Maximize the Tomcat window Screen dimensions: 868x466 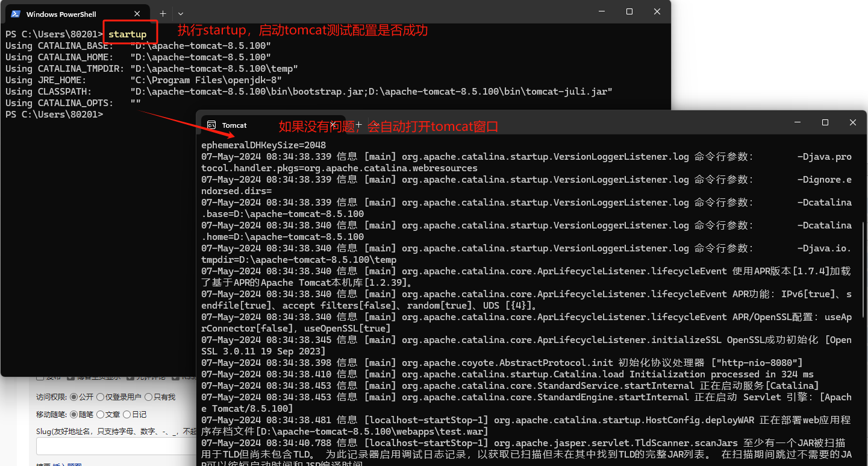tap(825, 122)
